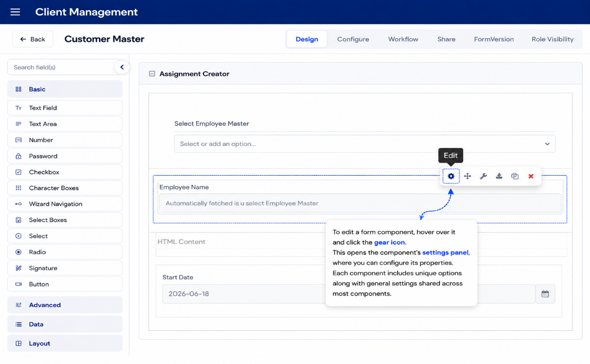This screenshot has width=590, height=364.
Task: Expand the Advanced components section
Action: [x=65, y=305]
